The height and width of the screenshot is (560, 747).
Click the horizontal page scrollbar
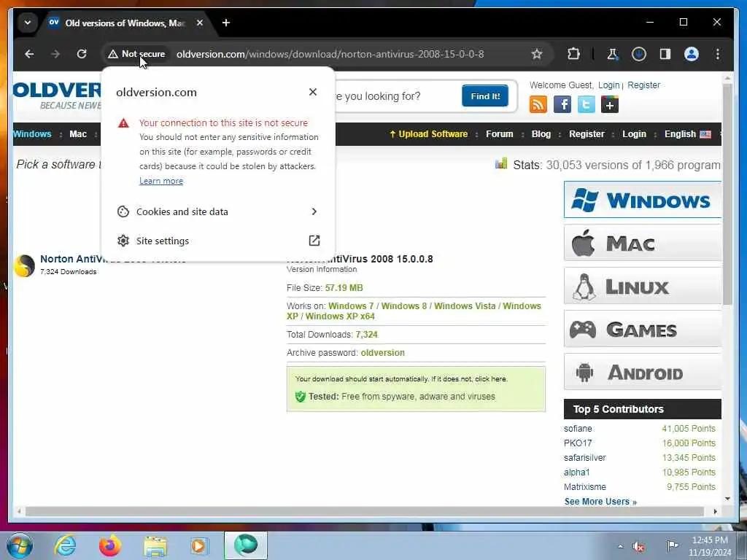tap(365, 511)
